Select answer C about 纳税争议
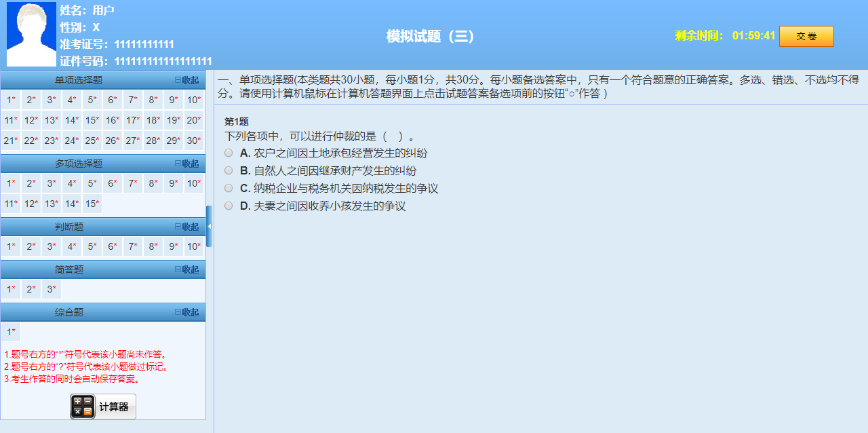Screen dimensions: 868x433 (229, 187)
